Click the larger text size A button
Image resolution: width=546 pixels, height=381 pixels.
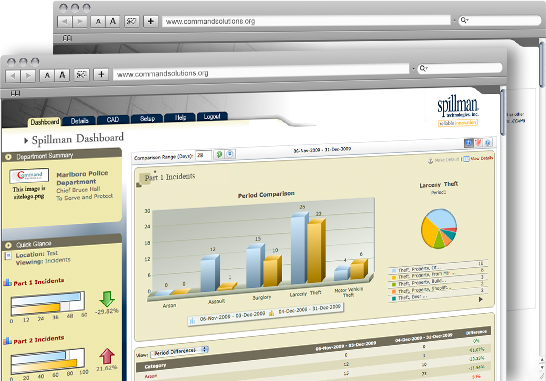[62, 75]
